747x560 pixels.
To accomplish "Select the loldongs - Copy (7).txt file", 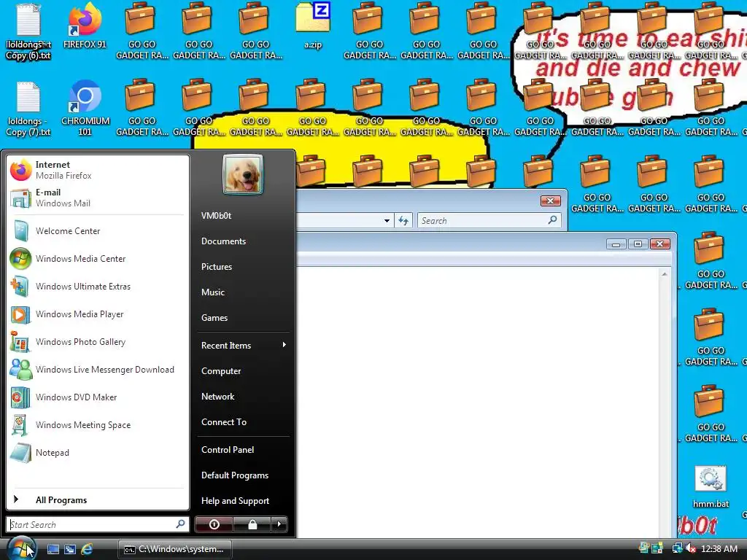I will point(28,109).
